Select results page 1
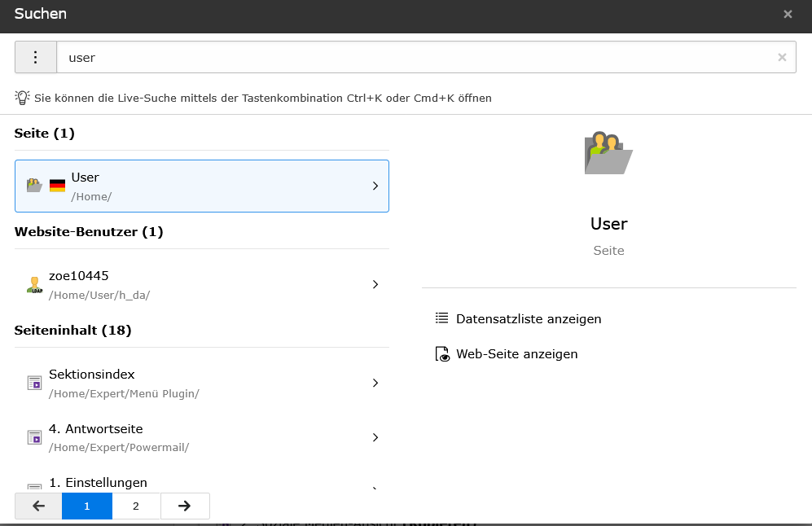Screen dimensions: 812x526 pos(87,506)
